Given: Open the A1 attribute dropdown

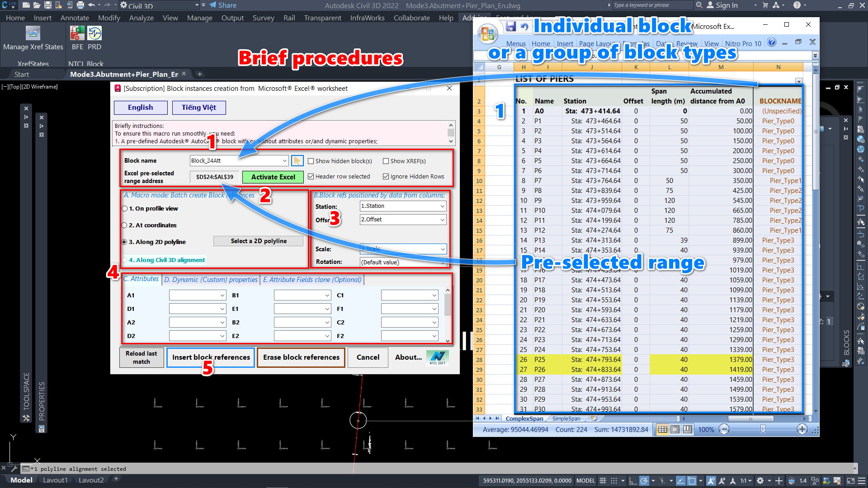Looking at the screenshot, I should coord(222,296).
